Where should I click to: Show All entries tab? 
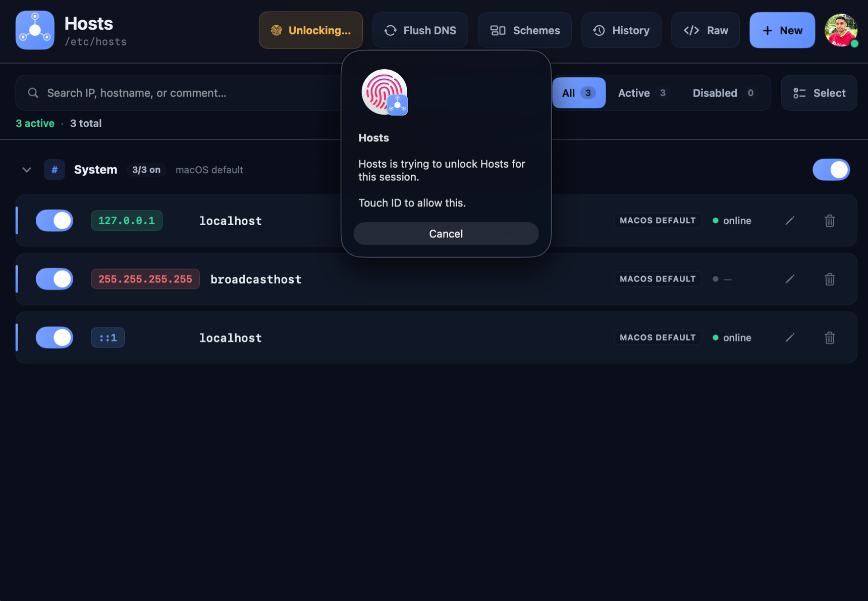579,93
